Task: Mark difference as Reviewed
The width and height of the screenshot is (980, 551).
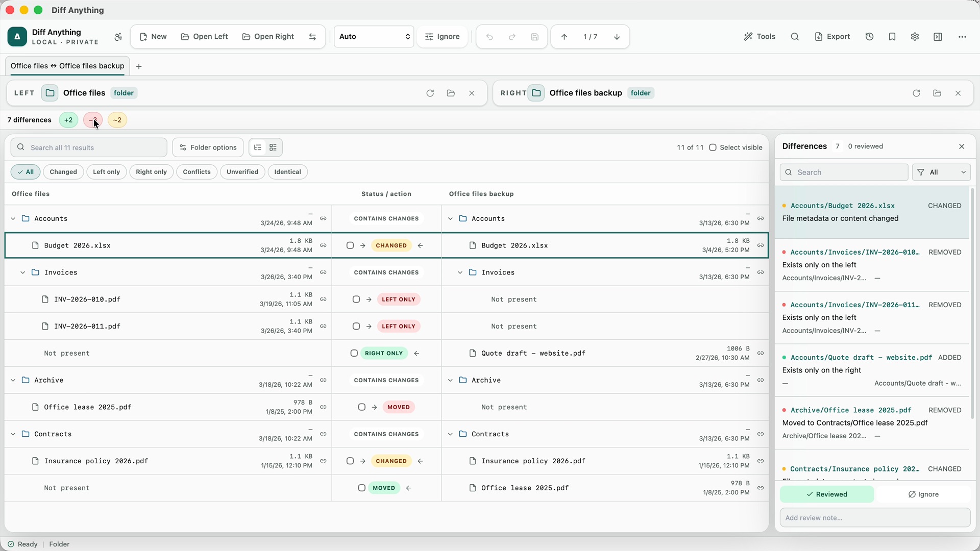Action: pyautogui.click(x=827, y=494)
